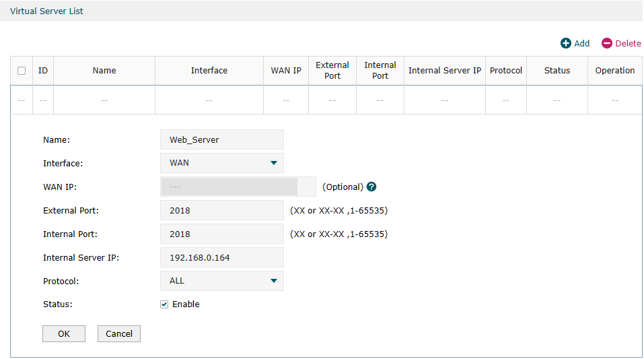This screenshot has width=644, height=359.
Task: Click the Delete text link
Action: tap(628, 43)
